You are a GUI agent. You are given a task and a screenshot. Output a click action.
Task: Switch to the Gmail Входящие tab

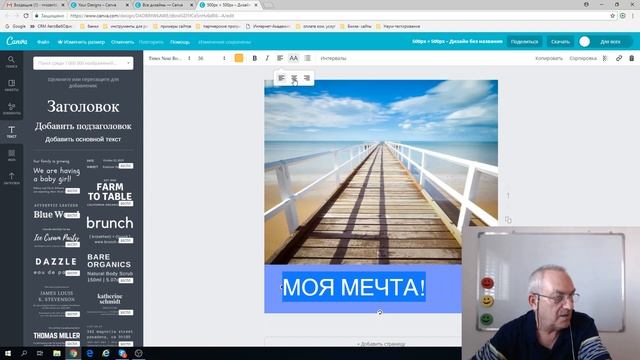tap(35, 5)
